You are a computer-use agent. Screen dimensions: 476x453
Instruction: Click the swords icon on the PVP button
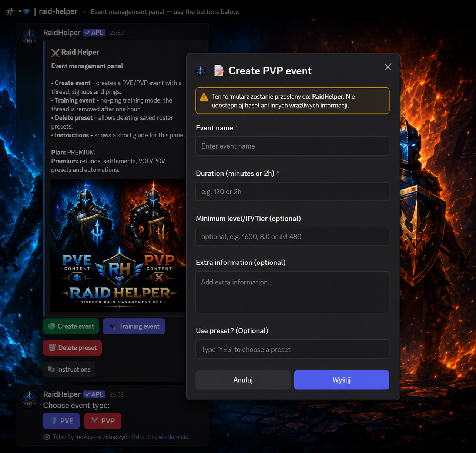point(95,421)
